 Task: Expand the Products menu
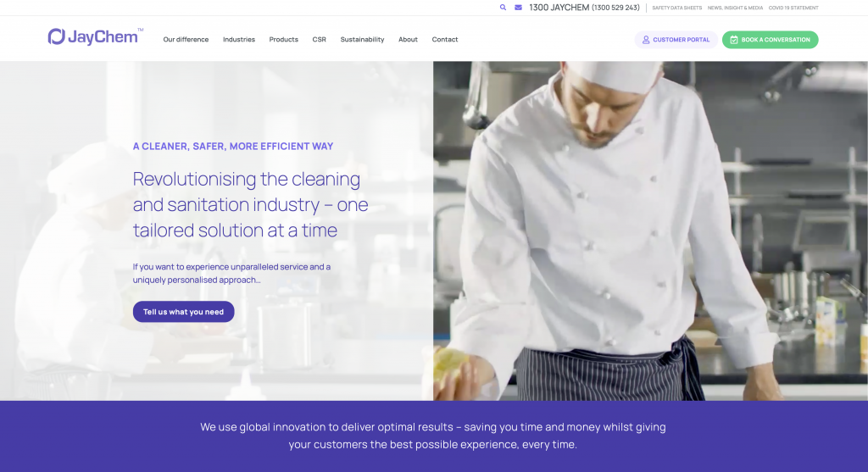pyautogui.click(x=283, y=39)
